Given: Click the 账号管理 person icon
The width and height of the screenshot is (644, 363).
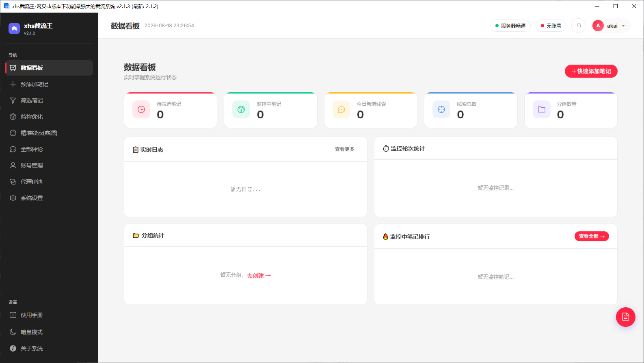Looking at the screenshot, I should [13, 165].
